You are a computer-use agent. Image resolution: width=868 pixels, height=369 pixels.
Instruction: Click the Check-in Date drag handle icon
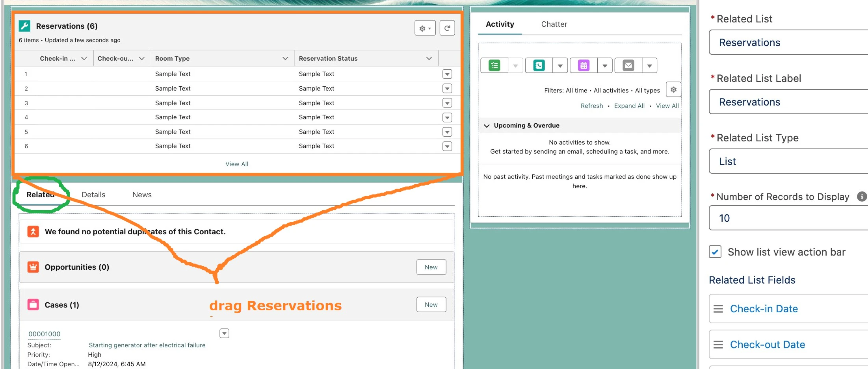(718, 309)
